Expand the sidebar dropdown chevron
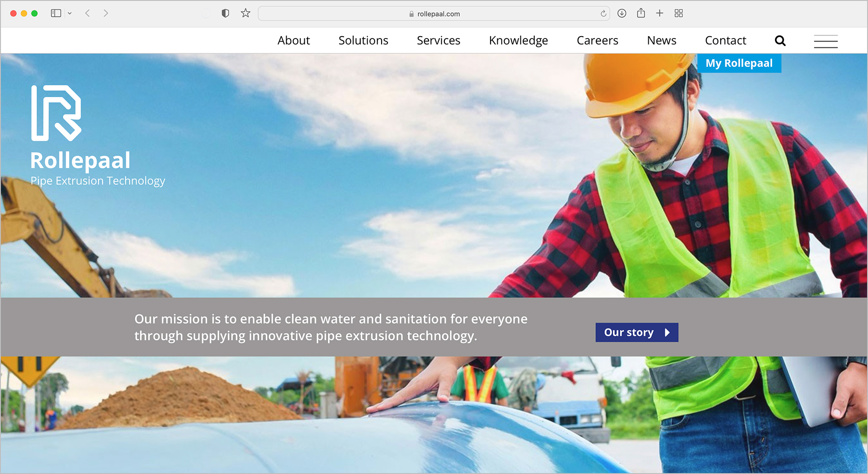 click(x=70, y=14)
